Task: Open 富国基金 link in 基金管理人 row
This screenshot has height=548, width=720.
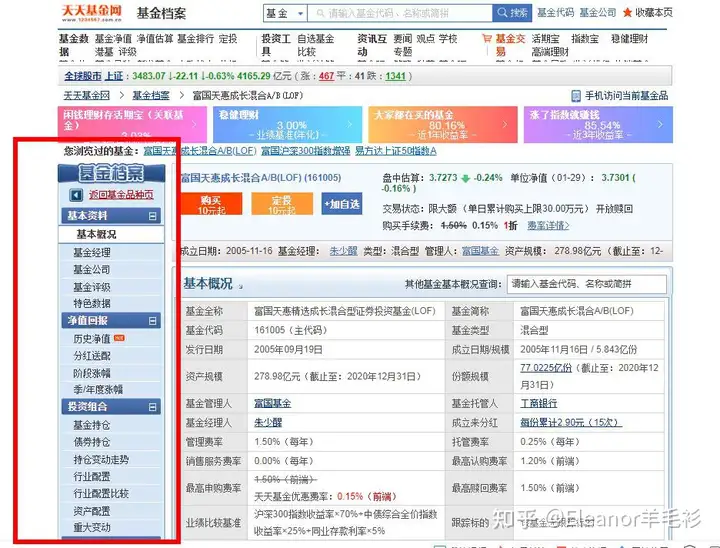Action: click(x=272, y=403)
